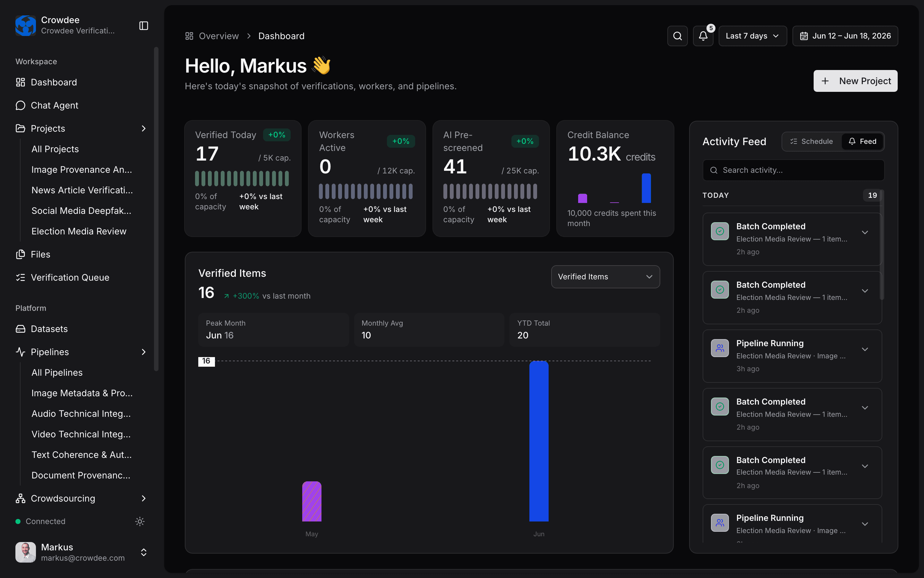Open notifications bell with 5 badge
This screenshot has width=924, height=578.
coord(703,36)
